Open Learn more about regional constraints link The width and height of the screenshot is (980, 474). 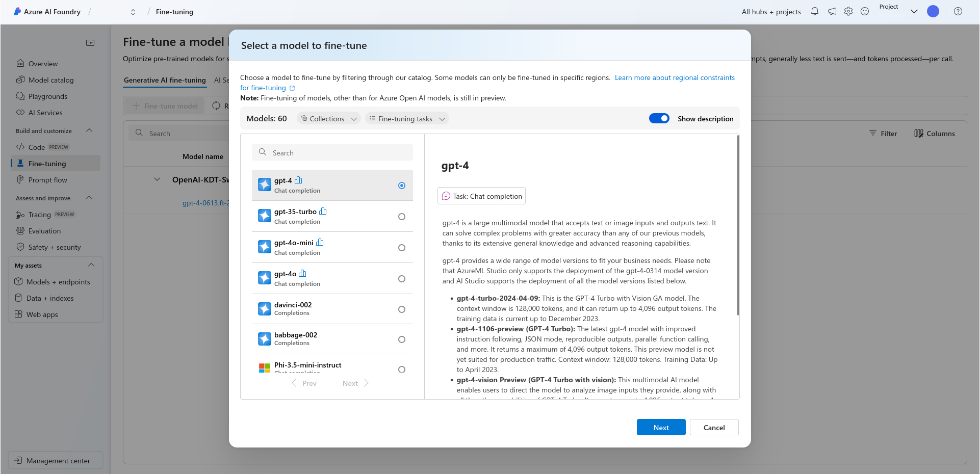point(675,77)
